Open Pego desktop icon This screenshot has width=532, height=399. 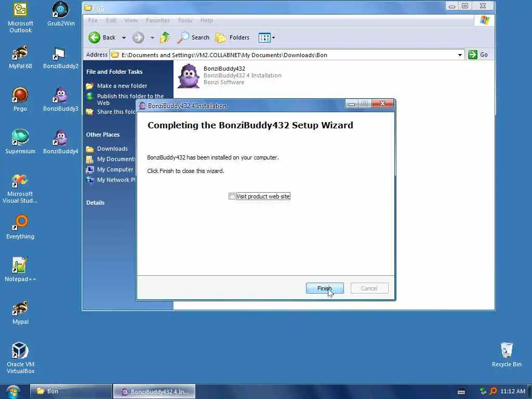point(20,99)
